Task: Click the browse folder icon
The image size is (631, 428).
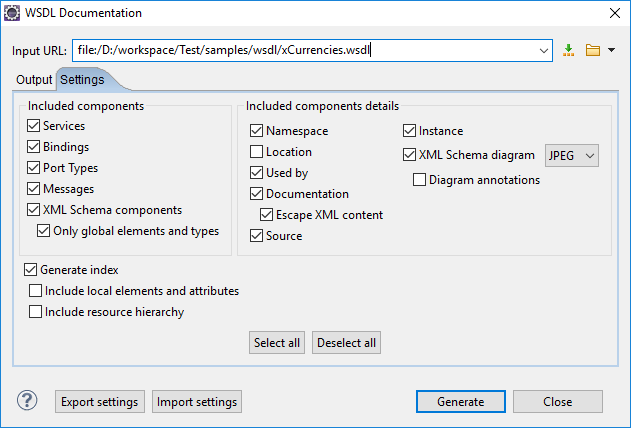Action: tap(592, 50)
